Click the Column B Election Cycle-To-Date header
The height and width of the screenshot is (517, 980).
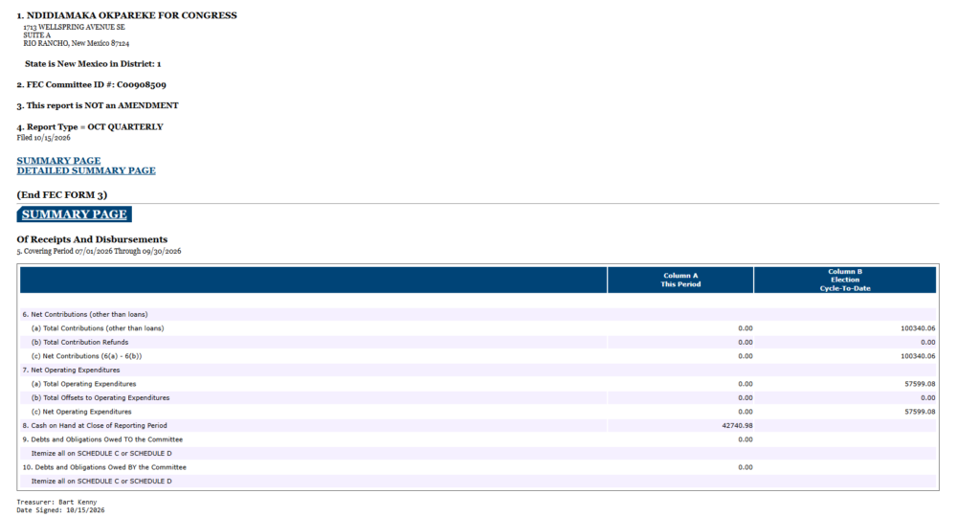click(845, 281)
